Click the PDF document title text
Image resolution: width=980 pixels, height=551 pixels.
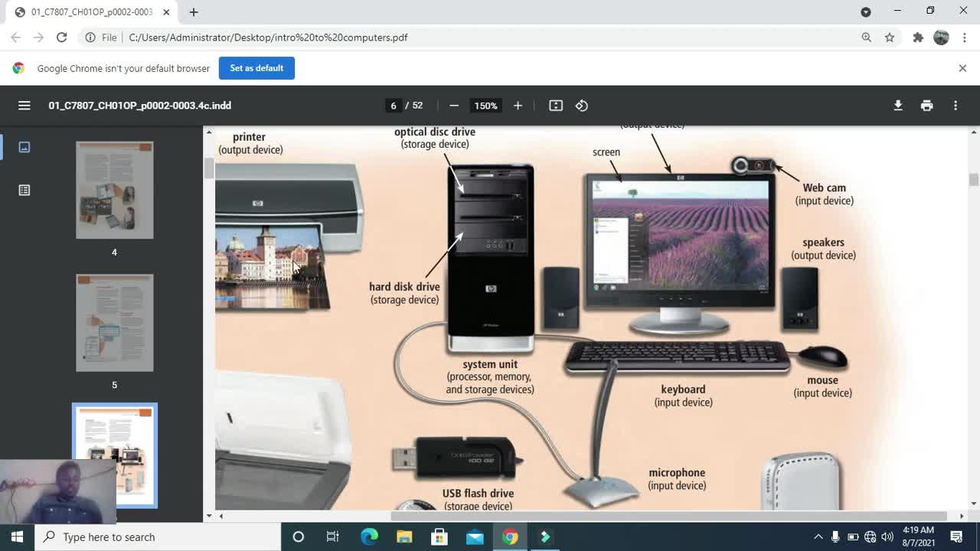(x=140, y=106)
